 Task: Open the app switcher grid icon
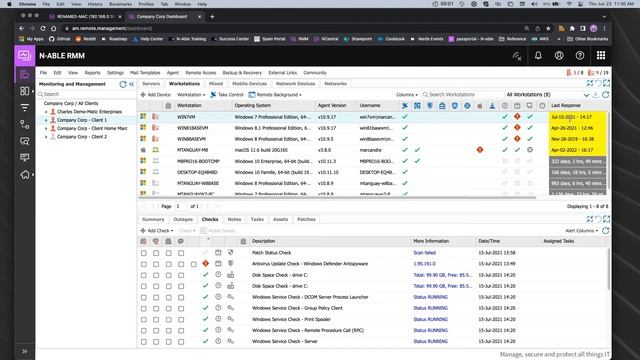[601, 56]
